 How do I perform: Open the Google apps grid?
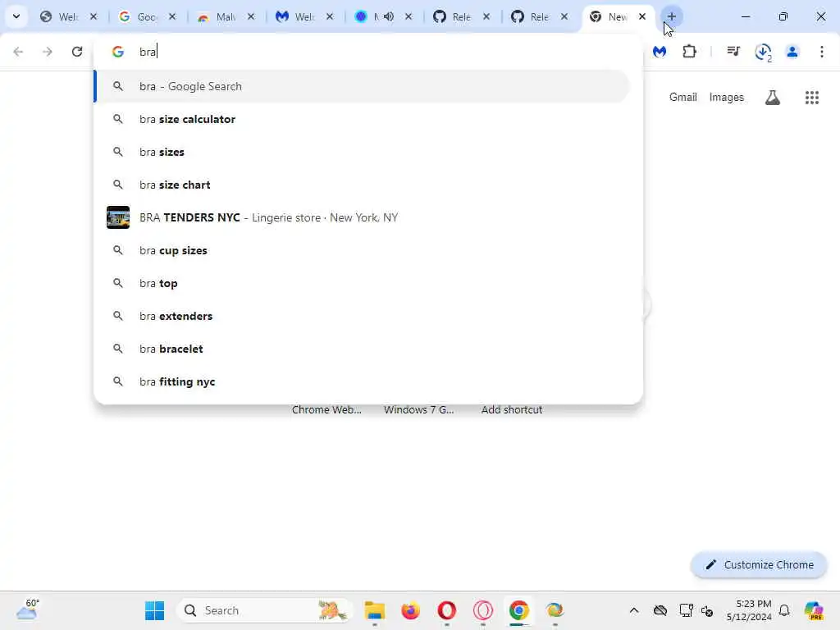pyautogui.click(x=812, y=98)
